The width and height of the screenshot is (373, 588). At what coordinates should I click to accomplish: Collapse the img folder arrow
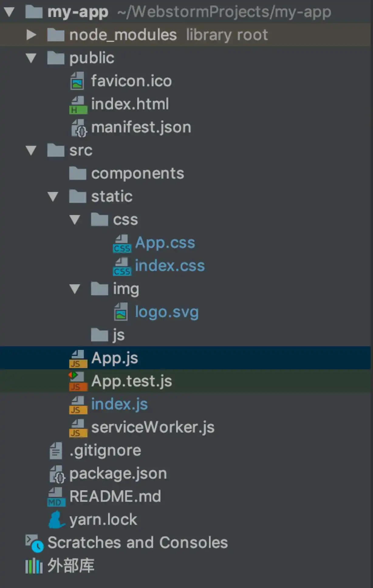75,289
